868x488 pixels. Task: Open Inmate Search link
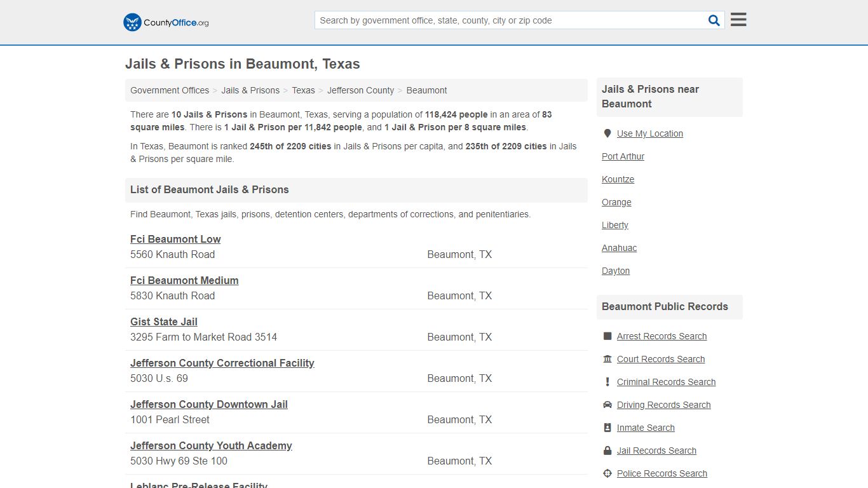(646, 428)
